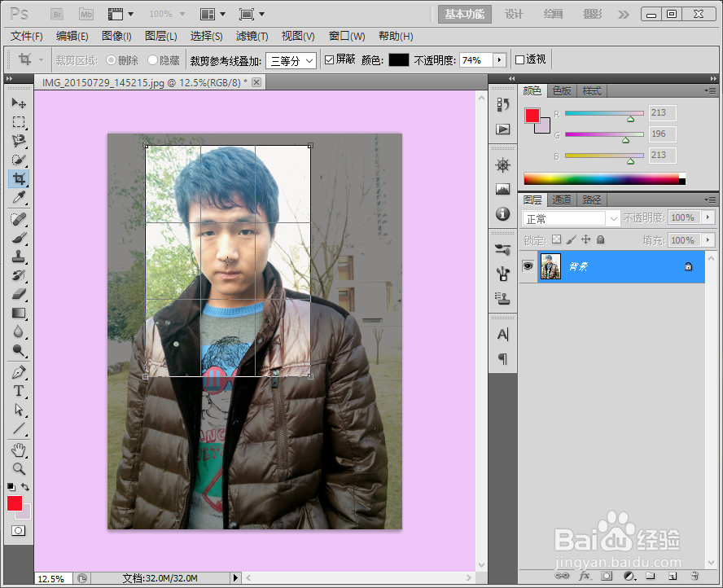Viewport: 723px width, 588px height.
Task: Select the Crop tool in toolbox
Action: tap(19, 178)
